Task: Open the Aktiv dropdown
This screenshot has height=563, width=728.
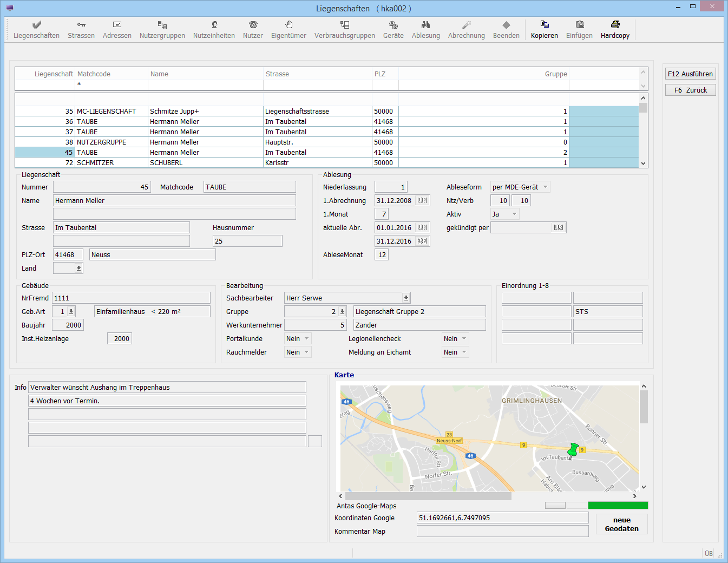Action: pyautogui.click(x=514, y=214)
